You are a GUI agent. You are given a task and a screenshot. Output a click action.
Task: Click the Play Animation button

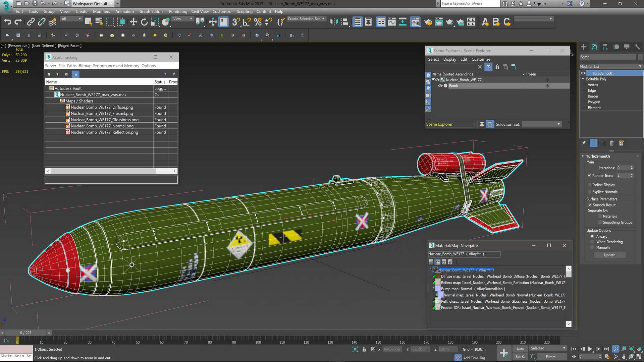click(590, 349)
